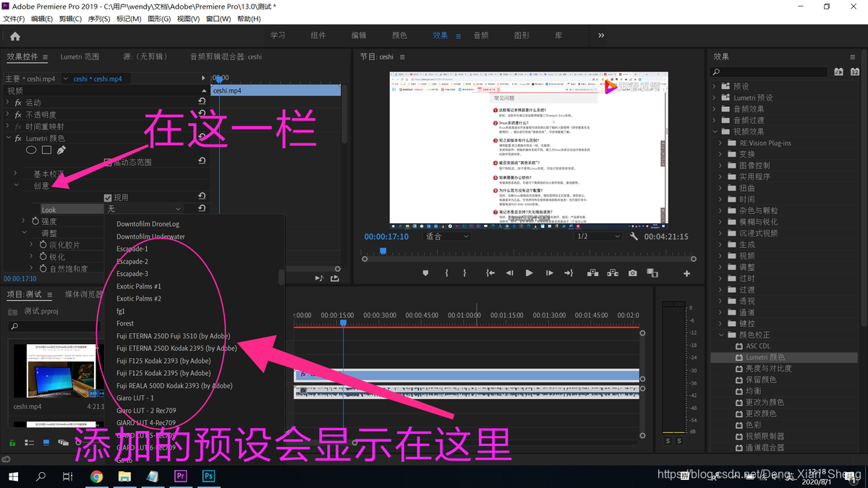868x488 pixels.
Task: Switch to the 音频 workspace tab
Action: coord(481,35)
